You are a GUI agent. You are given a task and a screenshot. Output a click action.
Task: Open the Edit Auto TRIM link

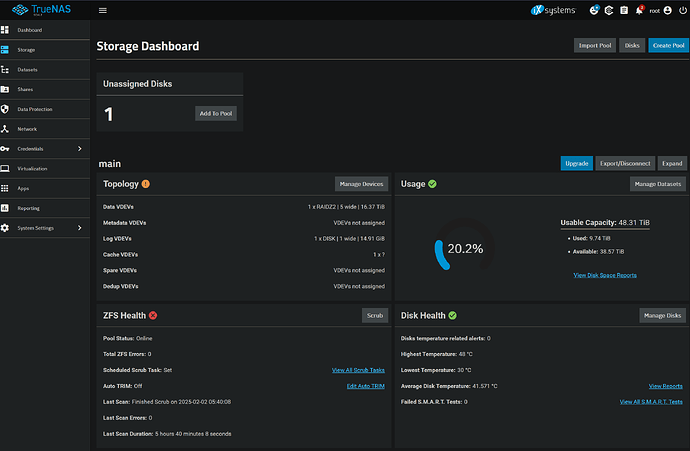pos(366,386)
